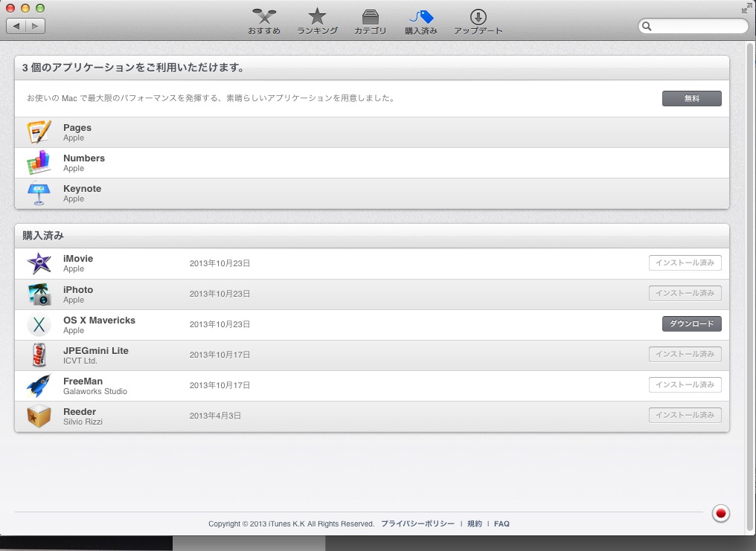756x551 pixels.
Task: Click インストール済み button for iPhoto
Action: (x=685, y=293)
